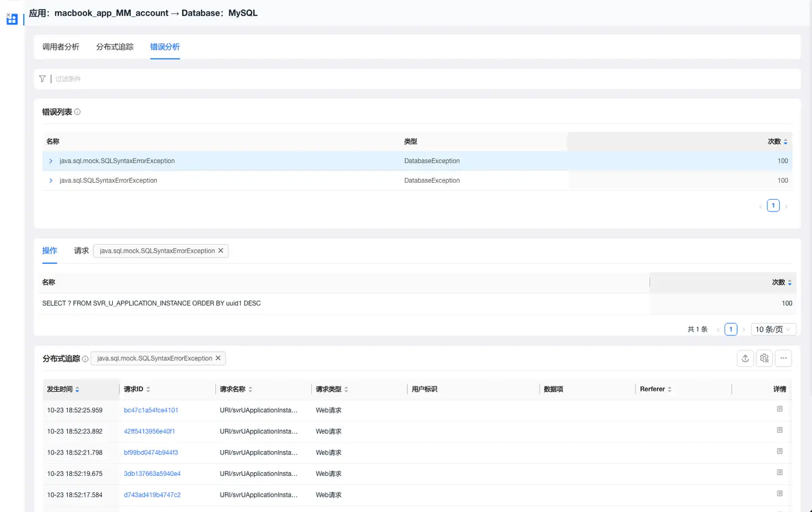
Task: Remove the java.sql.mock.SQLSyntaxErrorException tag beside 请求
Action: point(220,251)
